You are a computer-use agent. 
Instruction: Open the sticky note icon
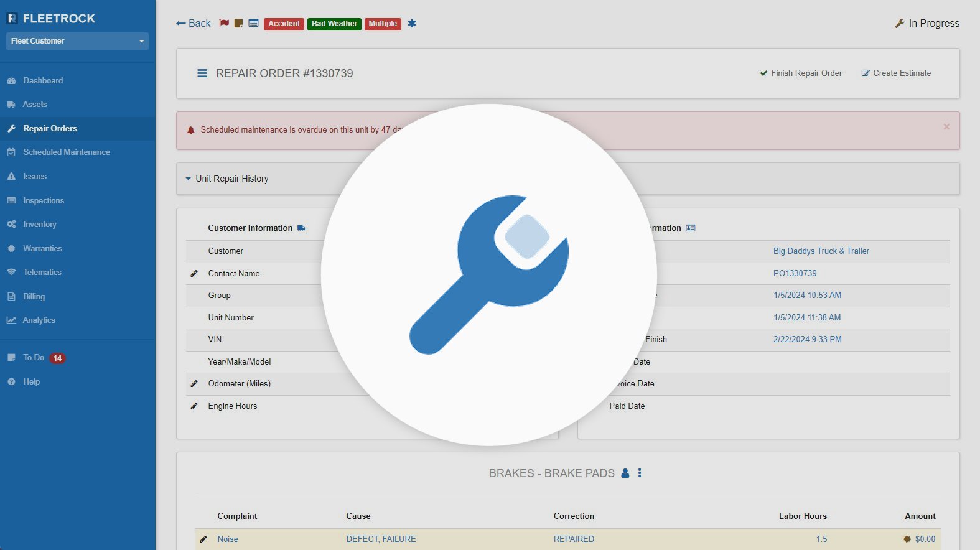pyautogui.click(x=238, y=24)
